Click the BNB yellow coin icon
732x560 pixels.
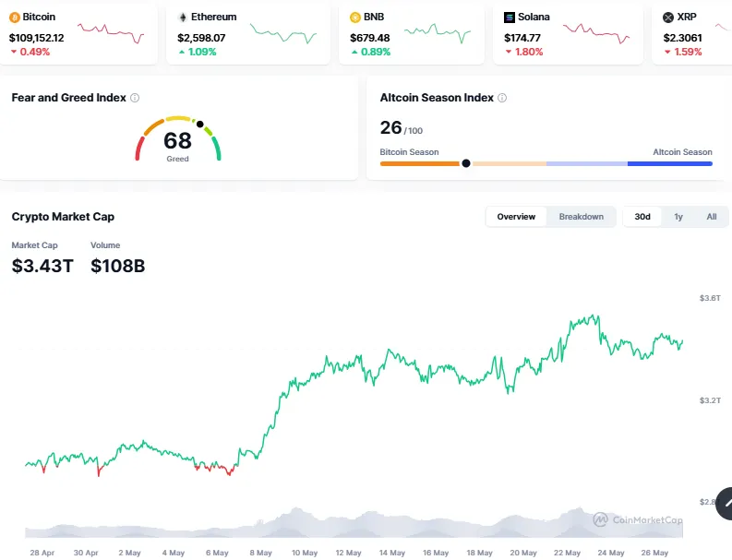pyautogui.click(x=355, y=18)
